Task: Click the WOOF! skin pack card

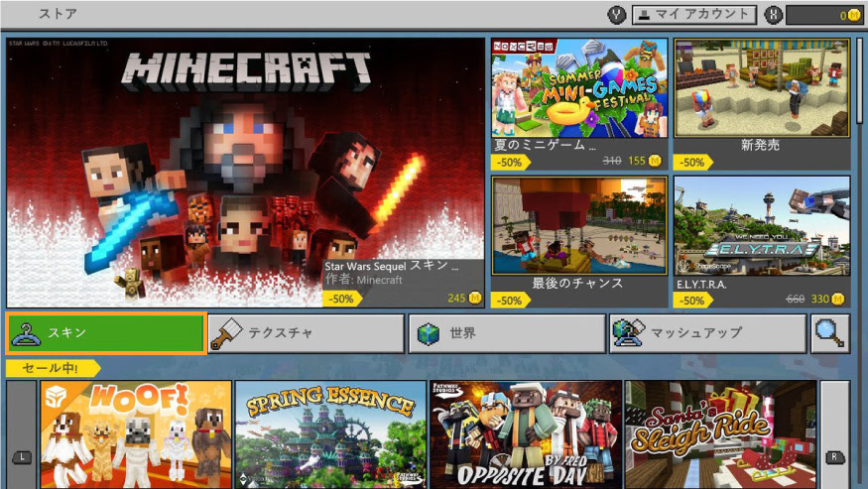Action: point(136,434)
